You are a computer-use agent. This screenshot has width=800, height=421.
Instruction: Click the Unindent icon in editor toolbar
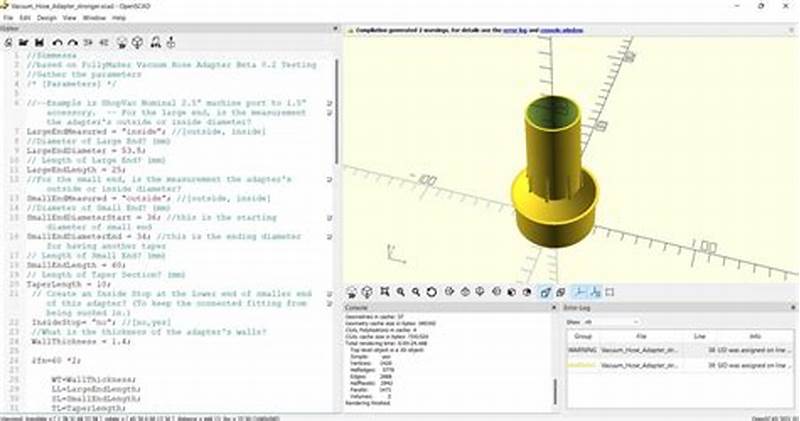tap(88, 43)
